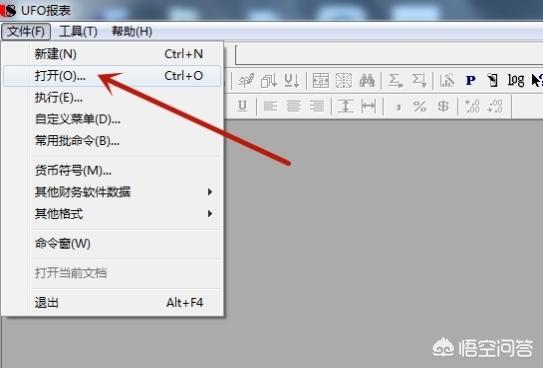Click center alignment icon
543x368 pixels.
click(294, 106)
